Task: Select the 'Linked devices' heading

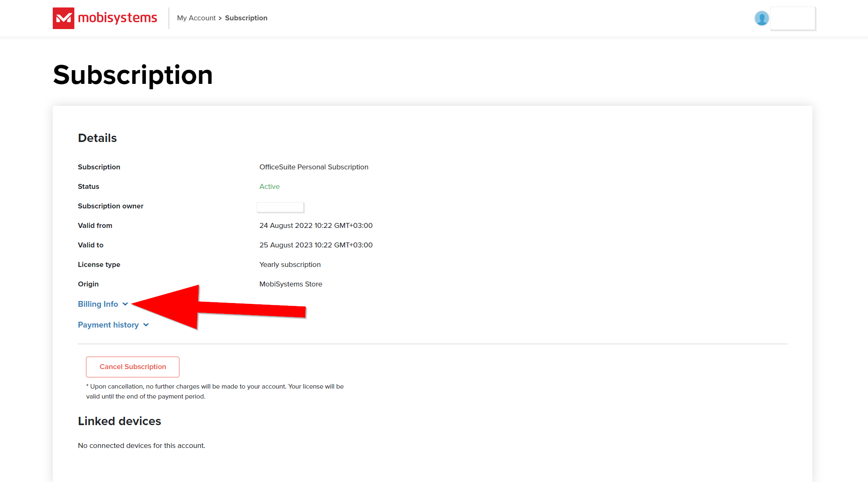Action: [120, 421]
